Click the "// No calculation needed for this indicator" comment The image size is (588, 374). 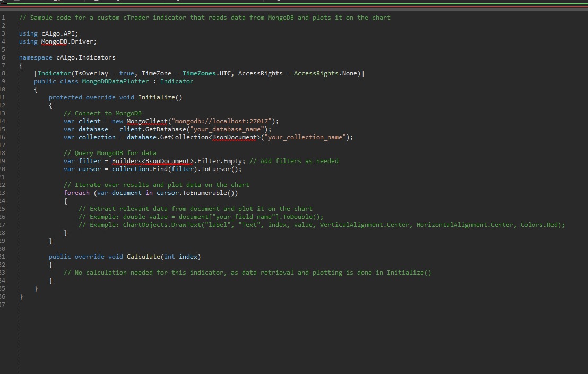point(247,273)
